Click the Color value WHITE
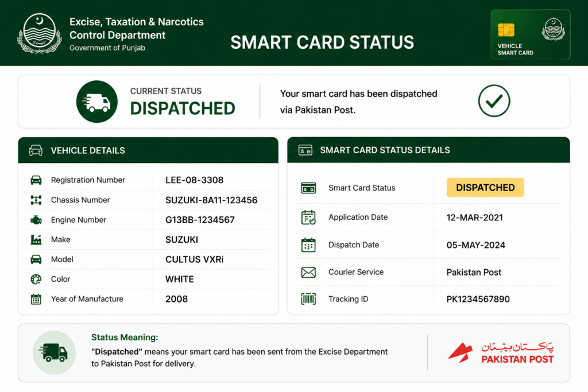 tap(180, 279)
